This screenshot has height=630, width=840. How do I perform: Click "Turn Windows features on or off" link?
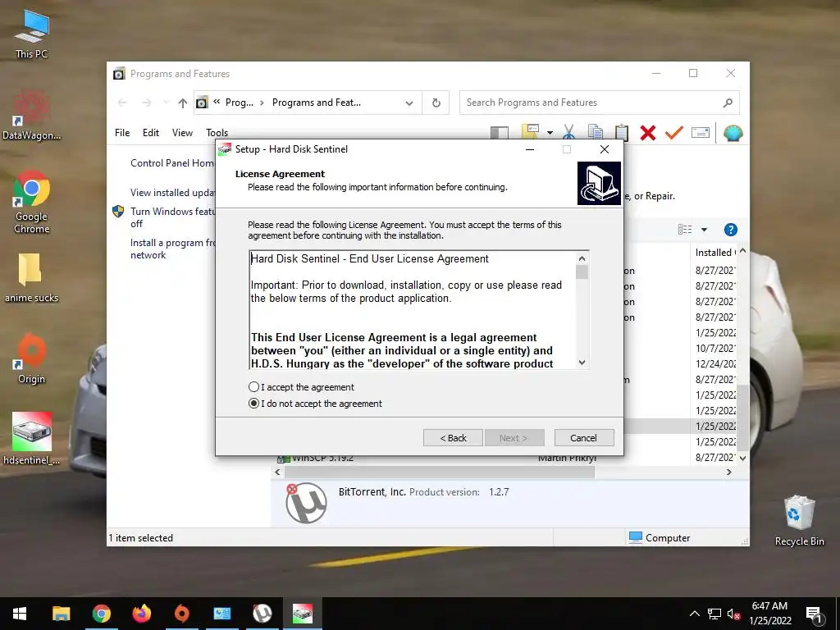click(x=172, y=217)
